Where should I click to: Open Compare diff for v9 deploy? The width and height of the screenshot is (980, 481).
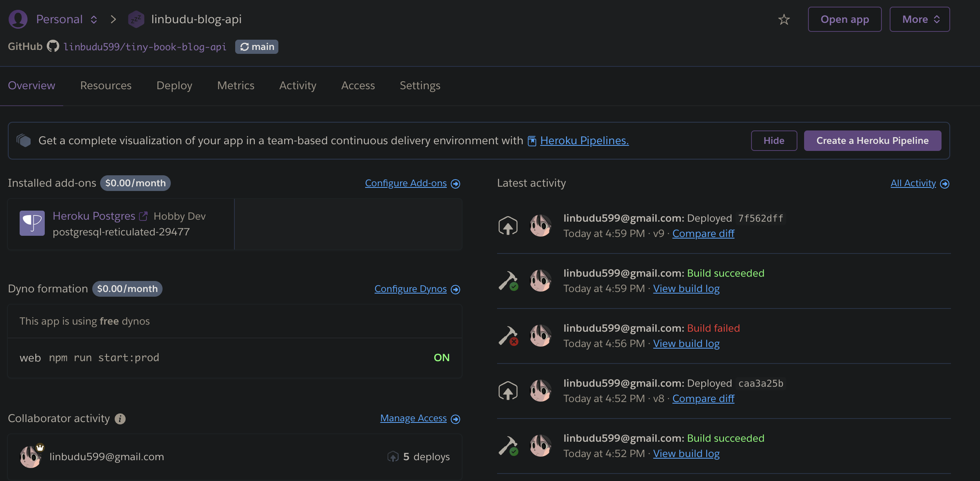703,233
